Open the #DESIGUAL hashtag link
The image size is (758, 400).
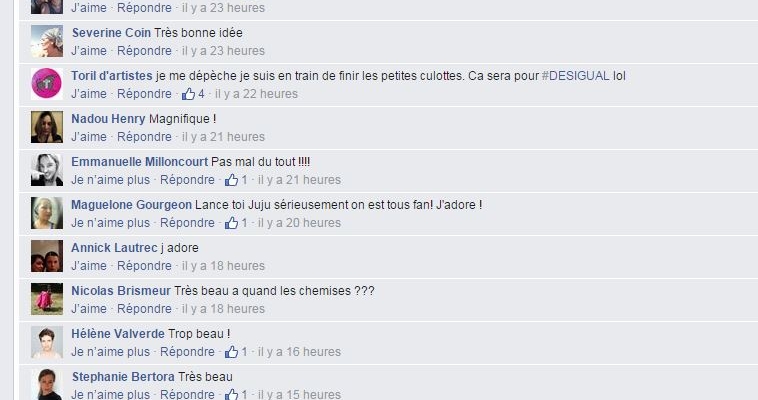coord(575,76)
